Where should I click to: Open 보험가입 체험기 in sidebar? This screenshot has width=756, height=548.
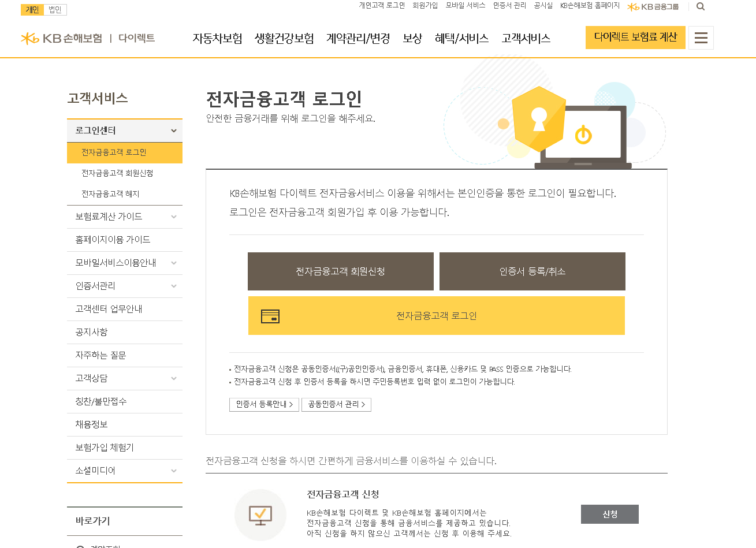pos(125,448)
